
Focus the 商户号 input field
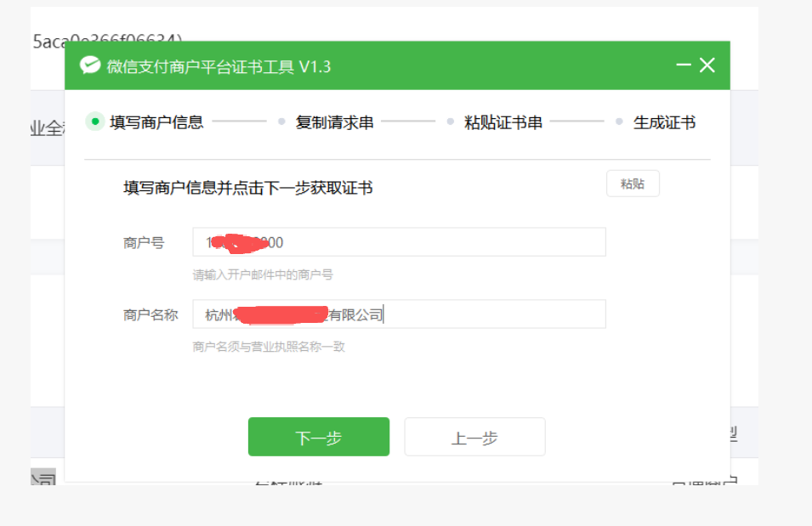(442, 242)
